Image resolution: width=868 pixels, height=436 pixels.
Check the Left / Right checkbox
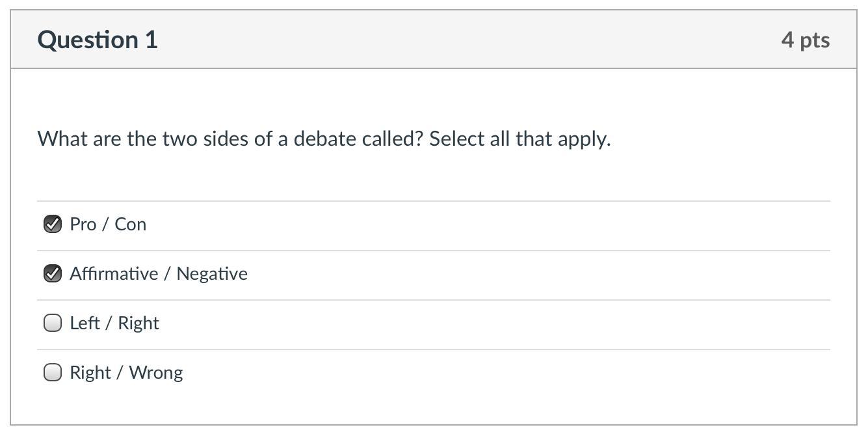(x=53, y=323)
